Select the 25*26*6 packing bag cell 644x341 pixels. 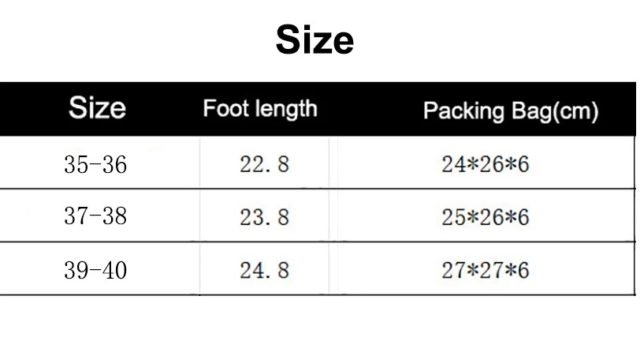pos(485,217)
